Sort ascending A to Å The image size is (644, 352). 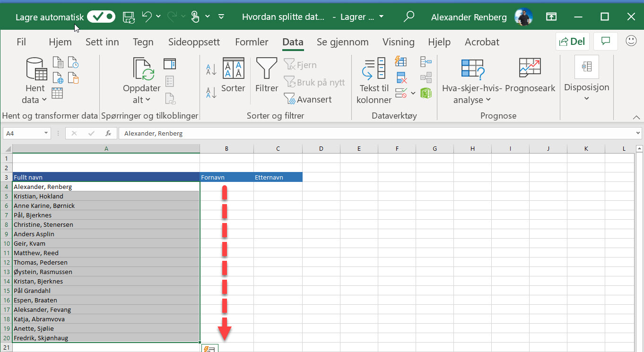pos(211,70)
